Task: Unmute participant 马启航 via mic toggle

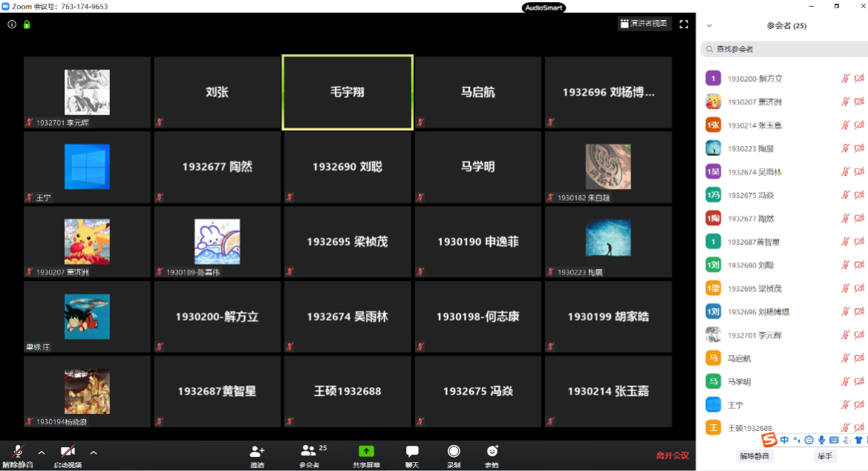Action: pos(846,358)
